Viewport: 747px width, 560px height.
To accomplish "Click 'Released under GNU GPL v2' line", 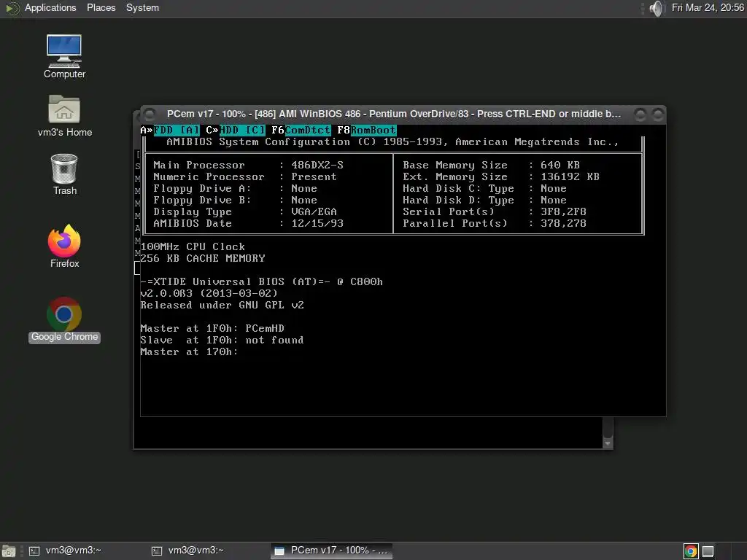I will 222,305.
